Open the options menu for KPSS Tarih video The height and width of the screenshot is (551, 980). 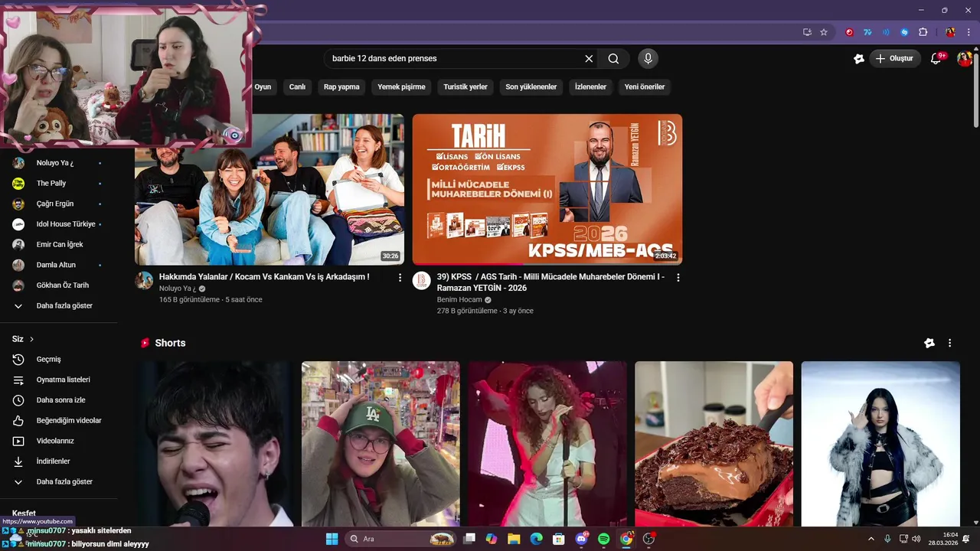pyautogui.click(x=678, y=278)
